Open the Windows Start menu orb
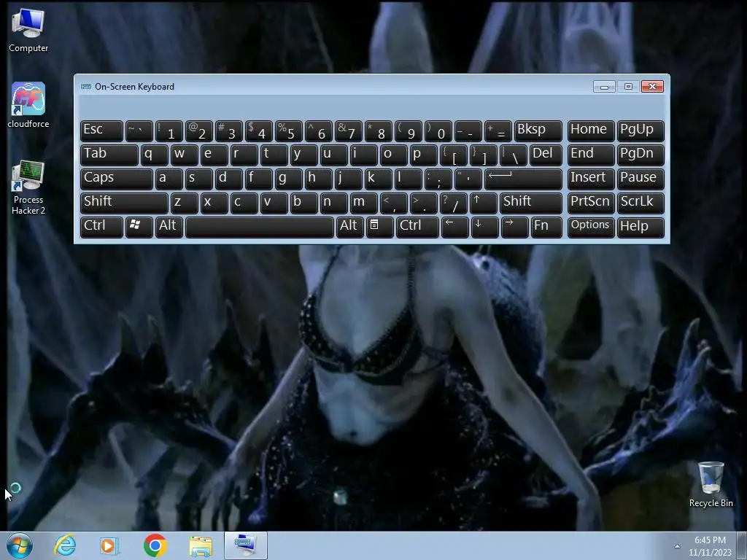This screenshot has width=747, height=560. 20,545
